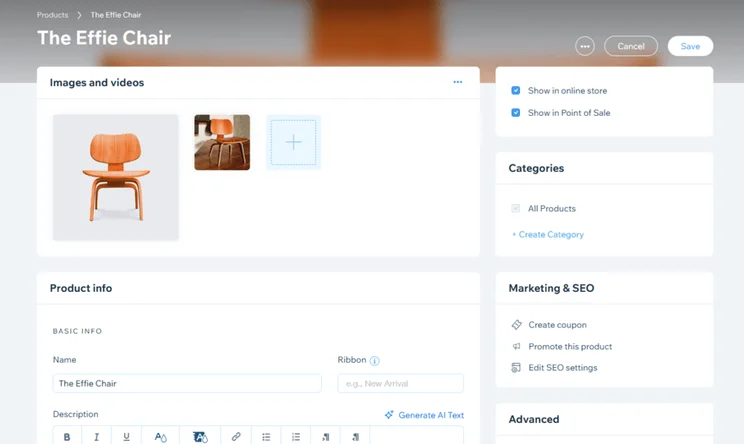Click the Promote this product megaphone icon
The width and height of the screenshot is (744, 444).
[x=516, y=346]
